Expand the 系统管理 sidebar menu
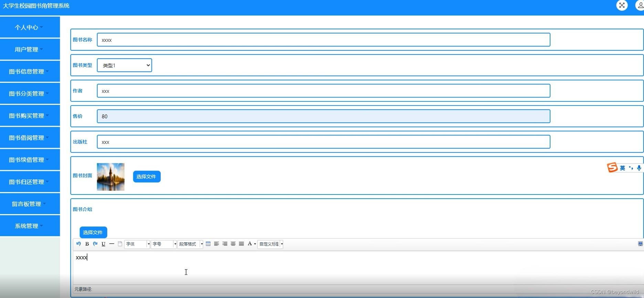The width and height of the screenshot is (644, 298). 30,226
